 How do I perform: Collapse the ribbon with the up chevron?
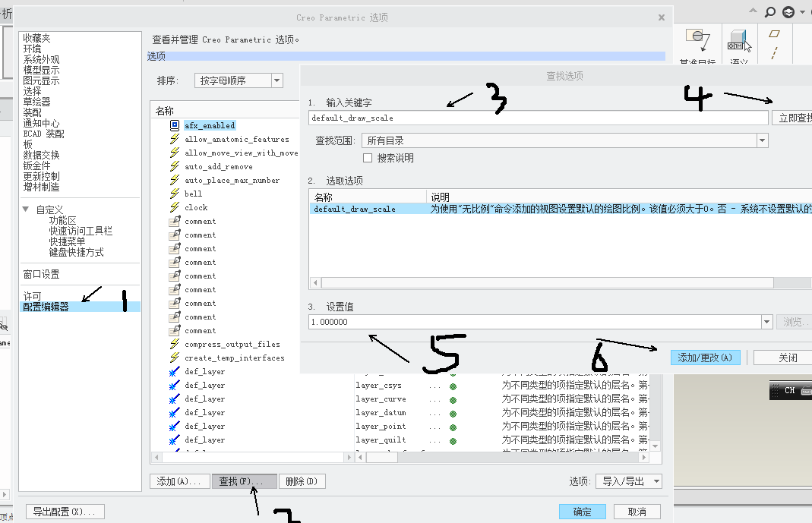coord(753,11)
